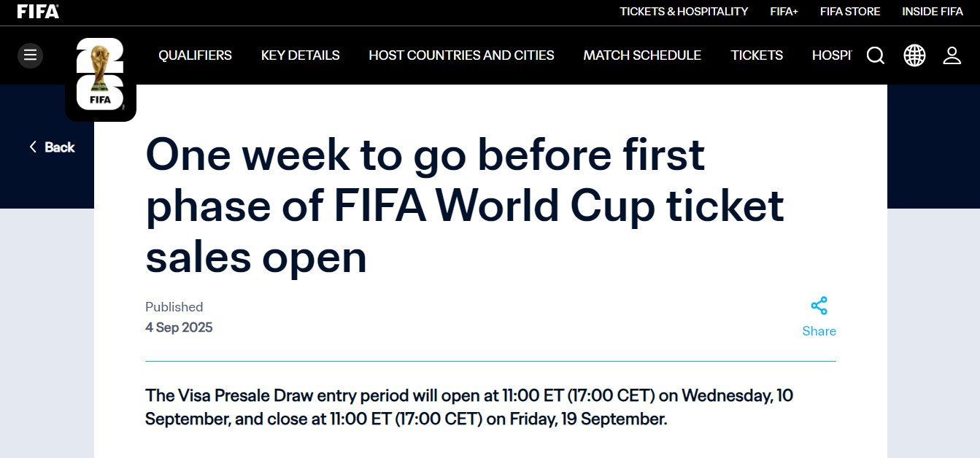Open the Qualifiers menu item
The width and height of the screenshot is (980, 458).
(195, 55)
